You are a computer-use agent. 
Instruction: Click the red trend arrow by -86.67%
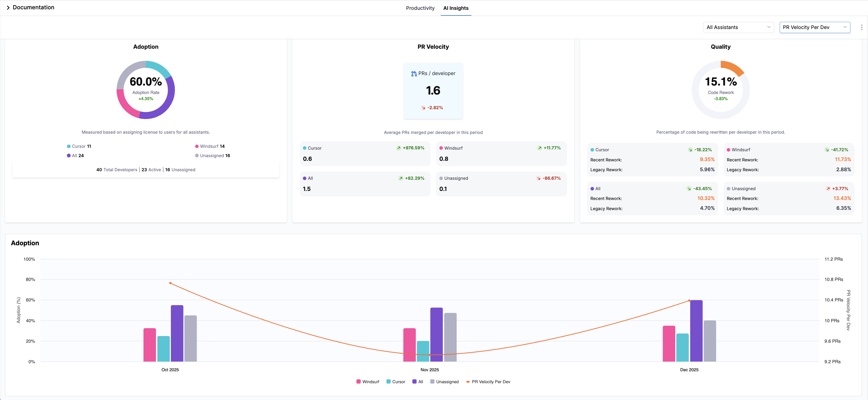tap(539, 178)
